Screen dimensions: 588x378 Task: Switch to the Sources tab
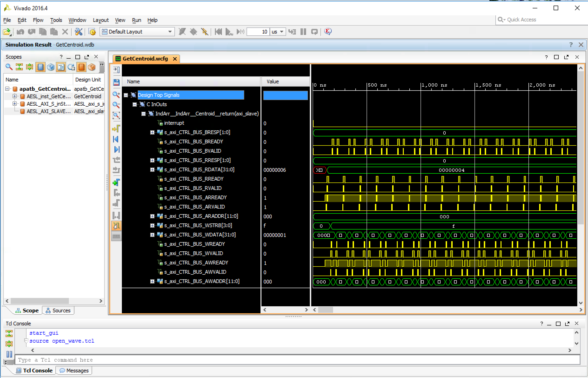tap(58, 311)
